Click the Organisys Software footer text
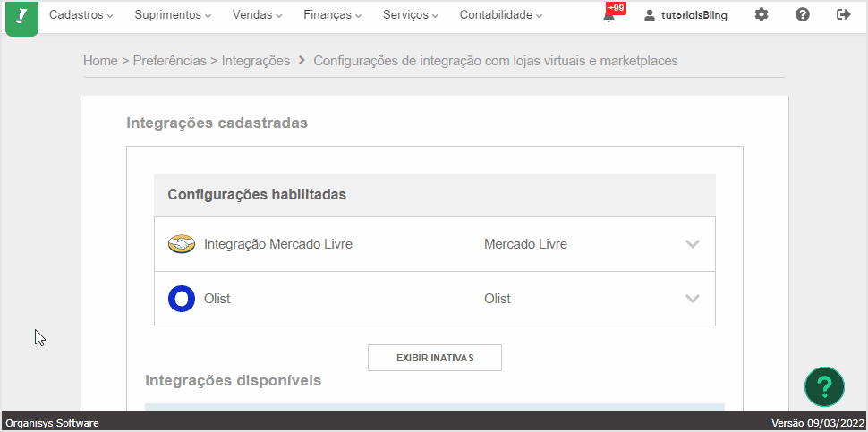Screen dimensions: 868x432 tap(52, 424)
